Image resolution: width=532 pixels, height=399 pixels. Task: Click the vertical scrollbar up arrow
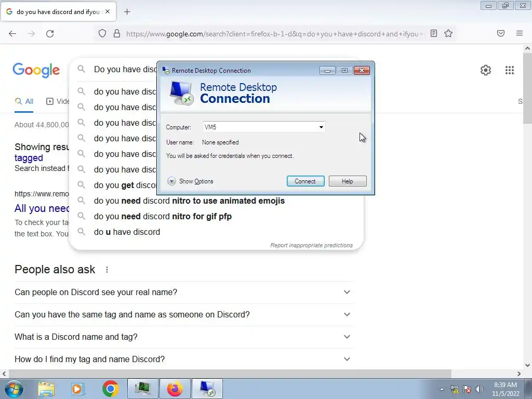(527, 48)
